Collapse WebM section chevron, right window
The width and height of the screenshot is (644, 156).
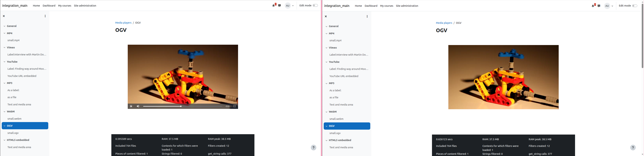click(326, 112)
